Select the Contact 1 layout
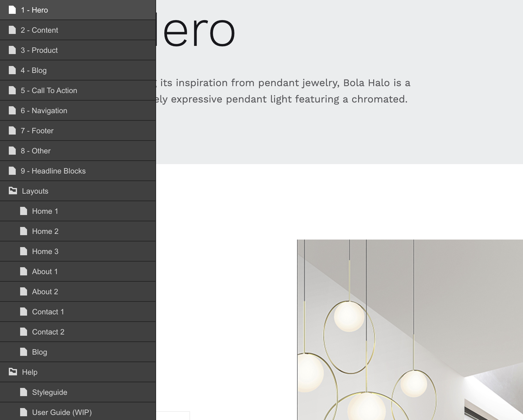 tap(48, 312)
